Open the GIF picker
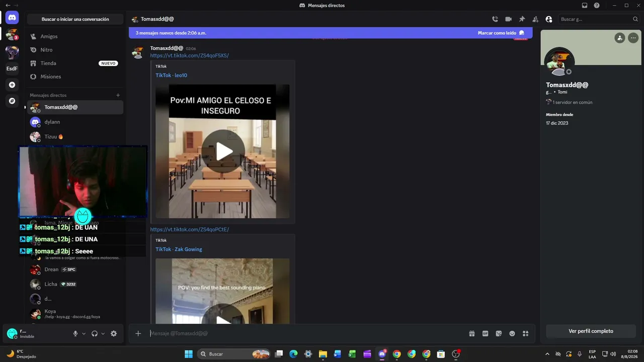644x362 pixels. (x=486, y=333)
